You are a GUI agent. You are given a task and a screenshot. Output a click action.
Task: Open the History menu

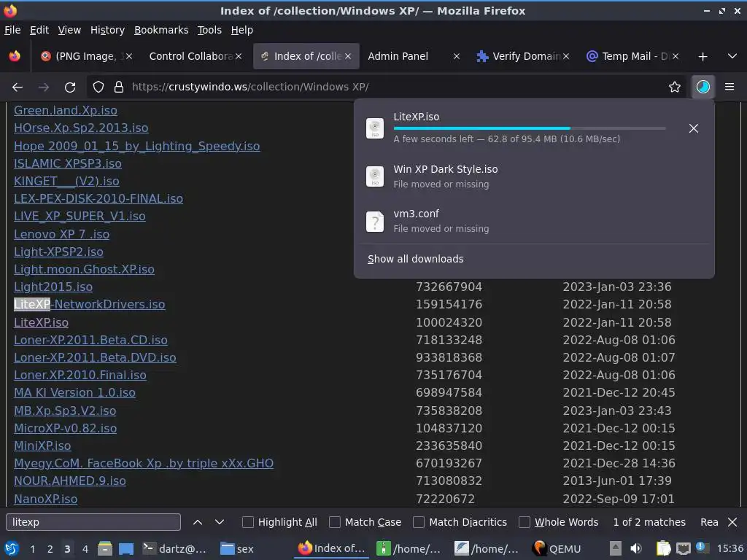(107, 30)
